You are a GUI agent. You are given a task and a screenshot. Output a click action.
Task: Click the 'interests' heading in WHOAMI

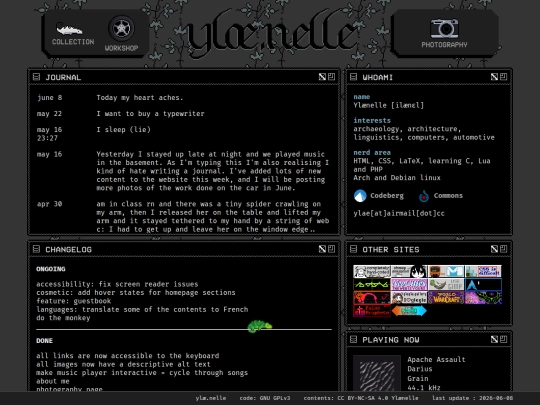372,120
